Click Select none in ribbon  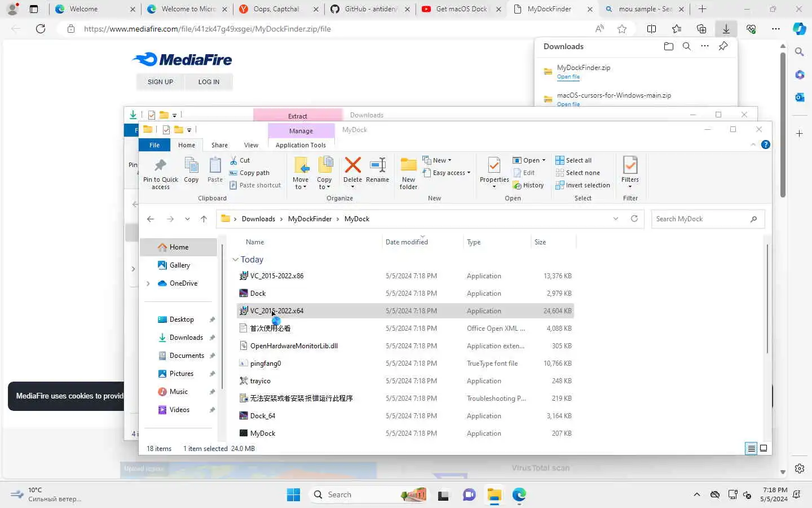pos(577,173)
